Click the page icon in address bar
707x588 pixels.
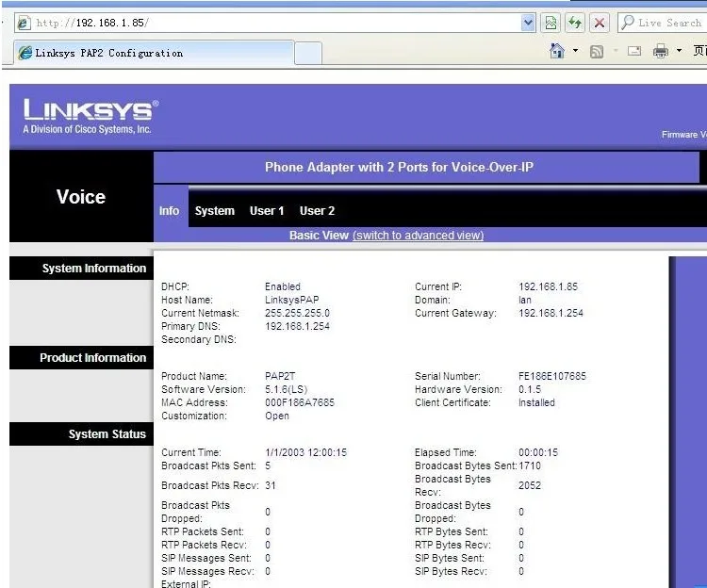[24, 23]
